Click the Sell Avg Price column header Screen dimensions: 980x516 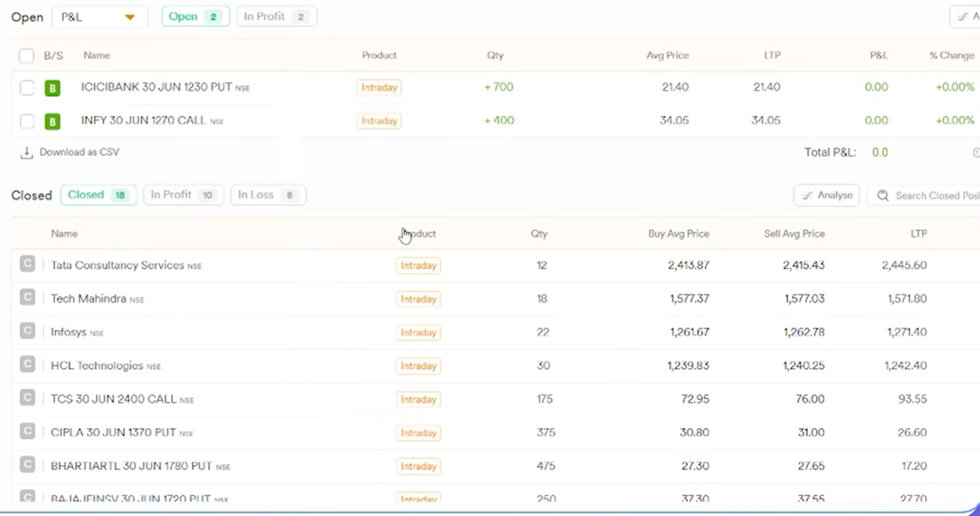794,234
